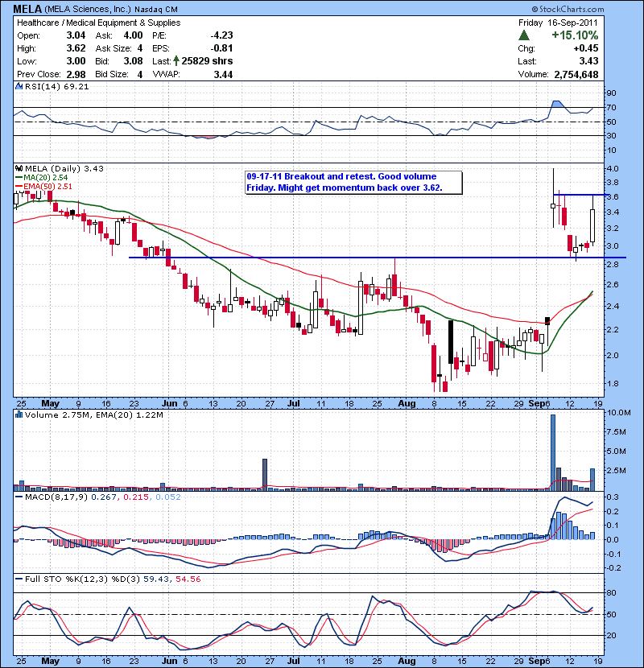Click the latest tall white candlestick near 3.4
This screenshot has width=644, height=668.
[592, 225]
